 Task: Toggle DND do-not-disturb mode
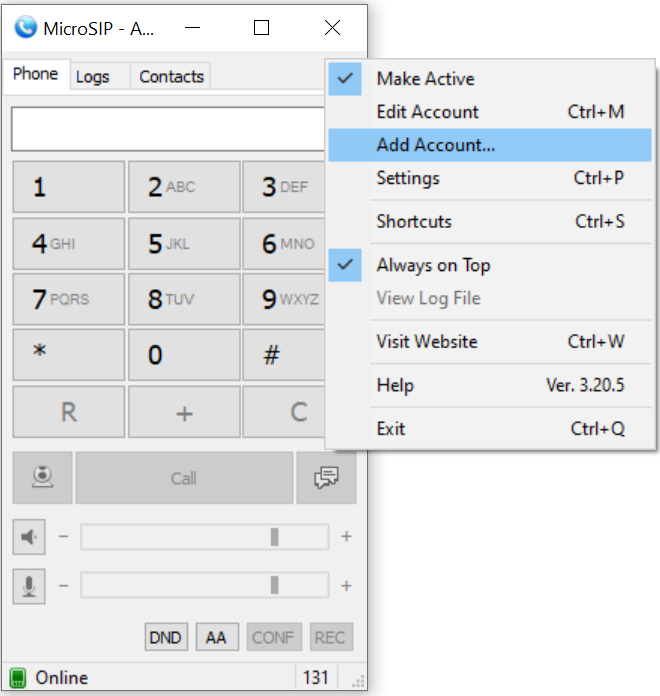pyautogui.click(x=166, y=637)
